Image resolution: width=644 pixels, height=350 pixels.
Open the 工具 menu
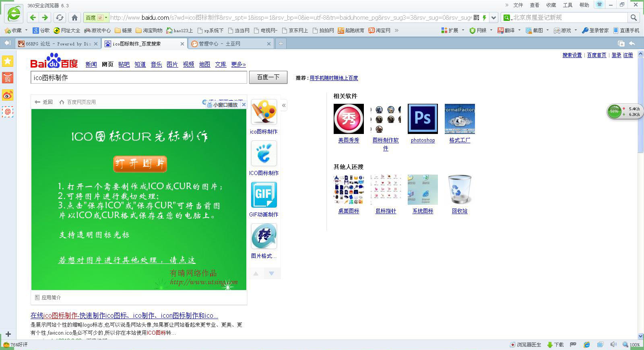[x=568, y=5]
